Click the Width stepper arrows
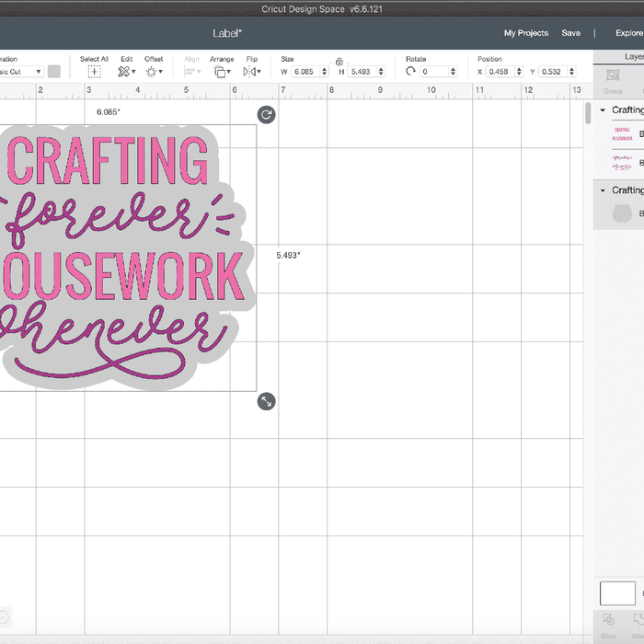The width and height of the screenshot is (644, 644). pyautogui.click(x=325, y=72)
